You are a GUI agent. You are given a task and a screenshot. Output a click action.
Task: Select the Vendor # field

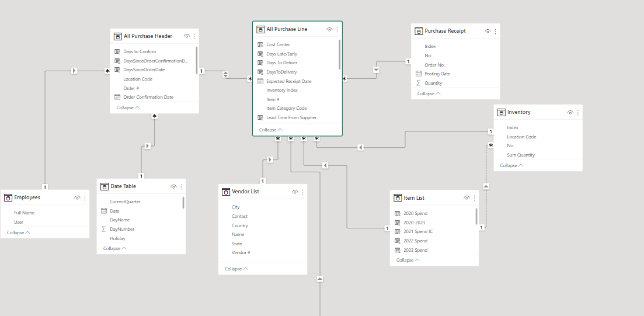(241, 253)
